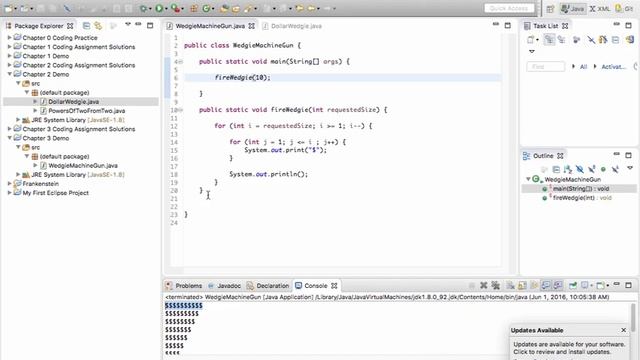Fold the main method at line 4
Screen dimensions: 640x360
click(181, 62)
